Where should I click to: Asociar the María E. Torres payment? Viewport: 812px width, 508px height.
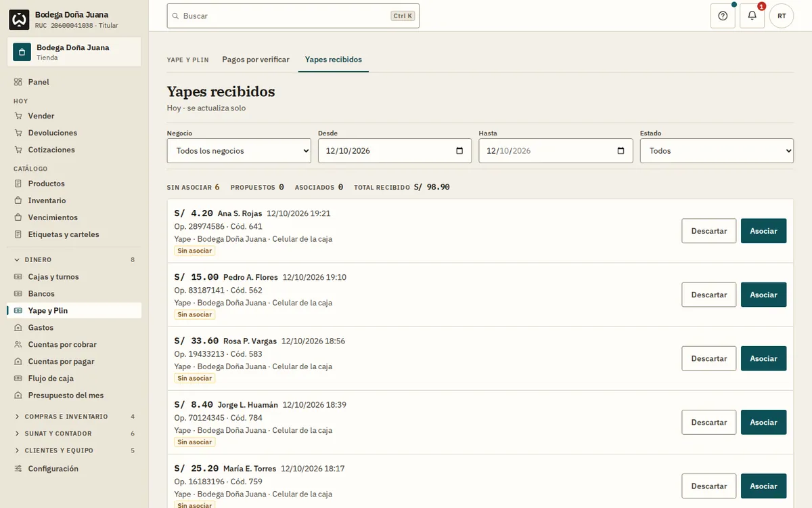(x=763, y=486)
